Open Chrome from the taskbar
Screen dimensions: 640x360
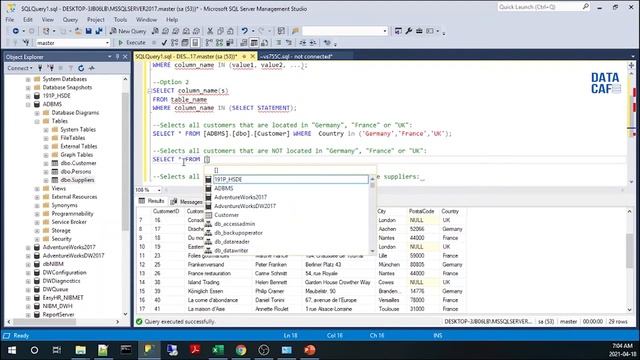(x=241, y=350)
